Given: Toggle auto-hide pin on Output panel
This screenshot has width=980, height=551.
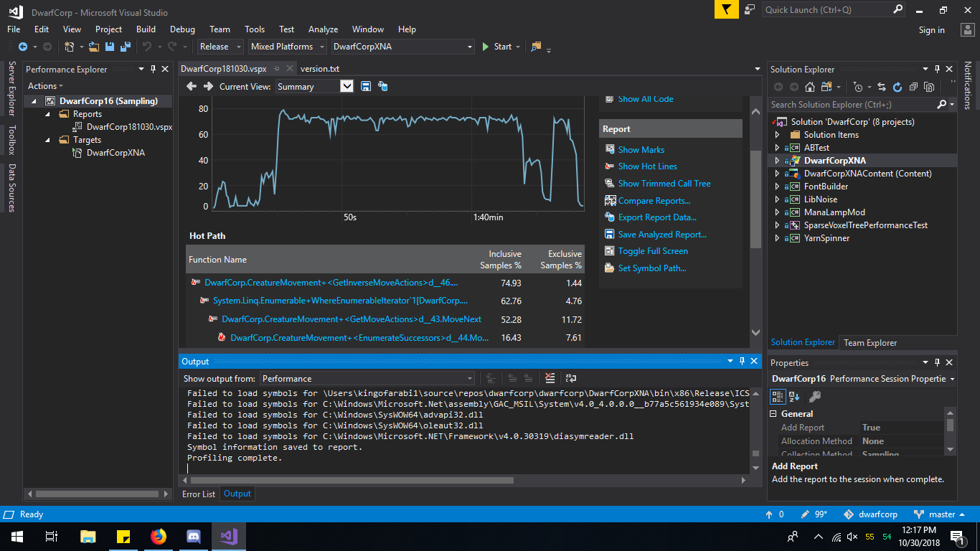Looking at the screenshot, I should [743, 361].
